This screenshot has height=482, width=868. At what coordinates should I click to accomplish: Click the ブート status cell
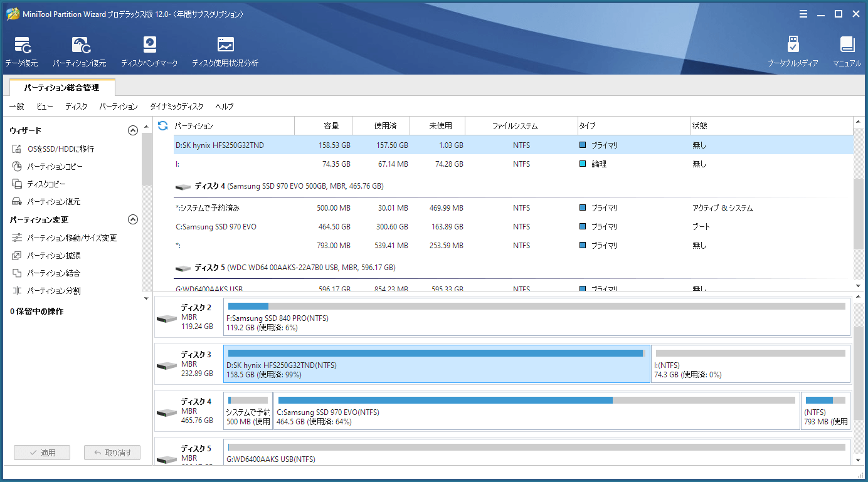(x=701, y=227)
